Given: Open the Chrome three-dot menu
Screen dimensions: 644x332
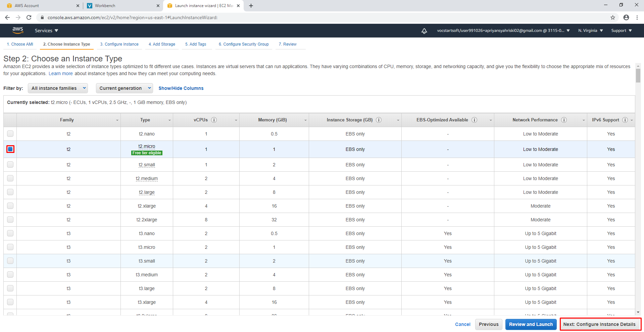Looking at the screenshot, I should (x=637, y=17).
